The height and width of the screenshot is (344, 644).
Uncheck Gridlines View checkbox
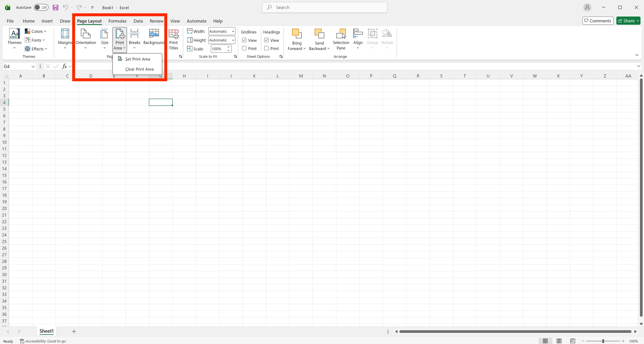pos(244,40)
